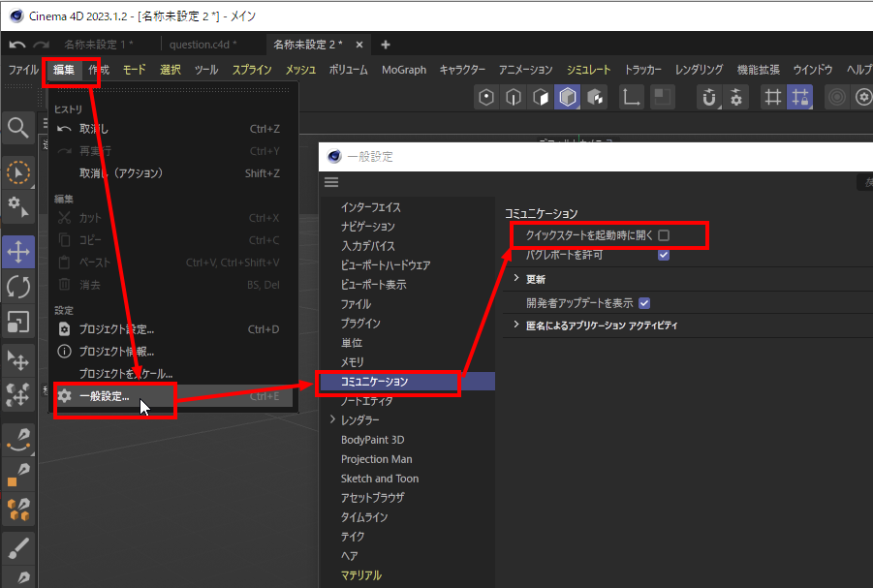Select インターフェイス in the preferences list
Viewport: 873px width, 588px height.
(x=371, y=207)
